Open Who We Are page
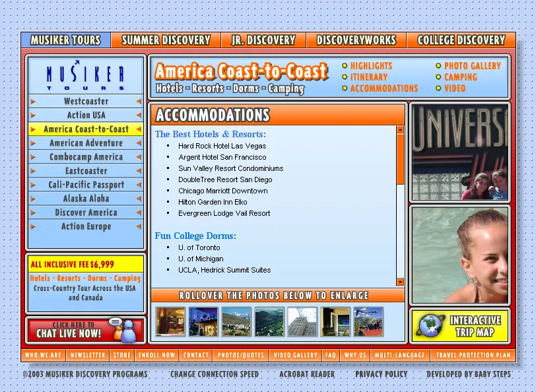This screenshot has width=536, height=392. [x=43, y=356]
